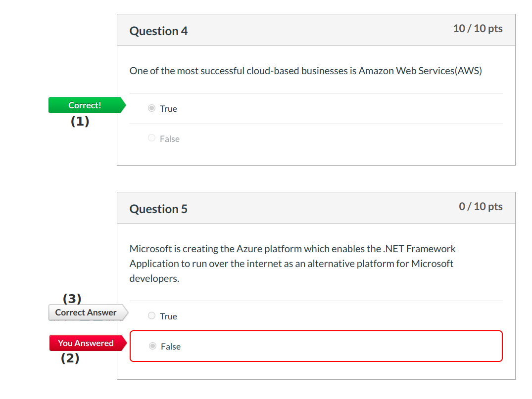Click the red You Answered badge
The image size is (532, 399).
coord(86,343)
